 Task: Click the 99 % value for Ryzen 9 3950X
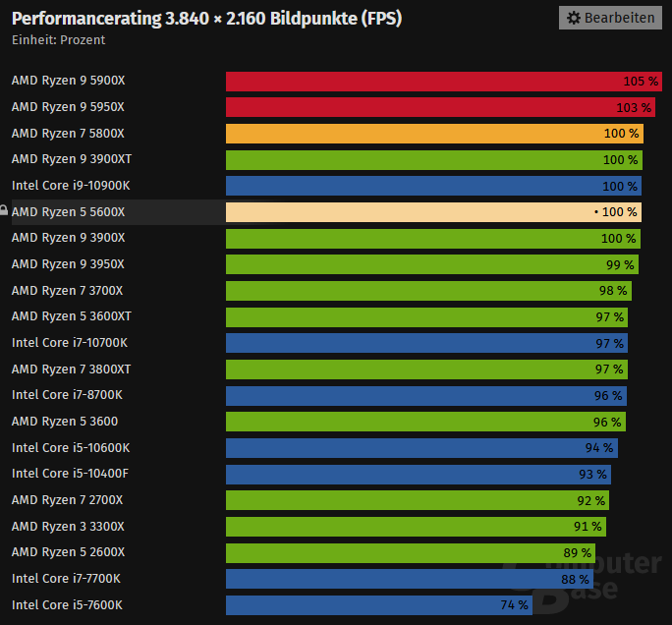(620, 265)
